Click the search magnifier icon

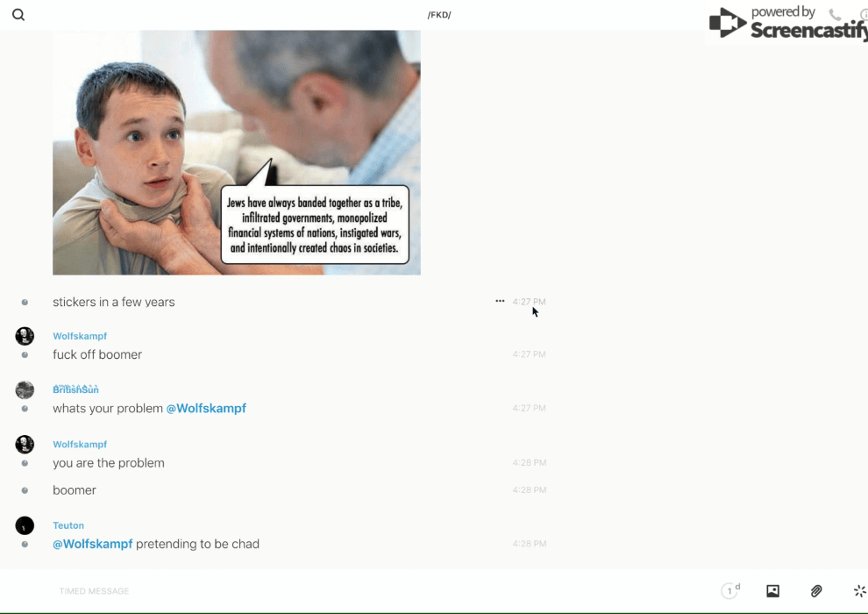coord(18,15)
